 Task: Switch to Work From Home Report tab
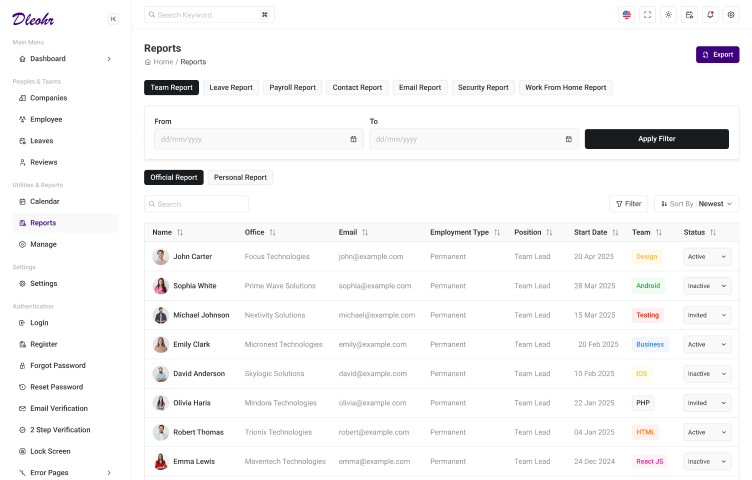pyautogui.click(x=566, y=87)
